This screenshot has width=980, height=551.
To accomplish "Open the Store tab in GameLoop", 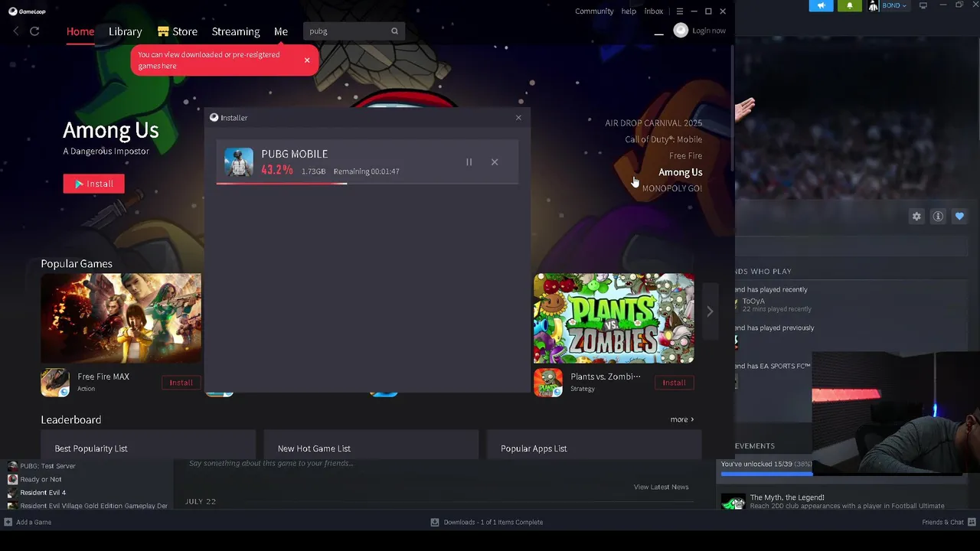I will coord(178,31).
